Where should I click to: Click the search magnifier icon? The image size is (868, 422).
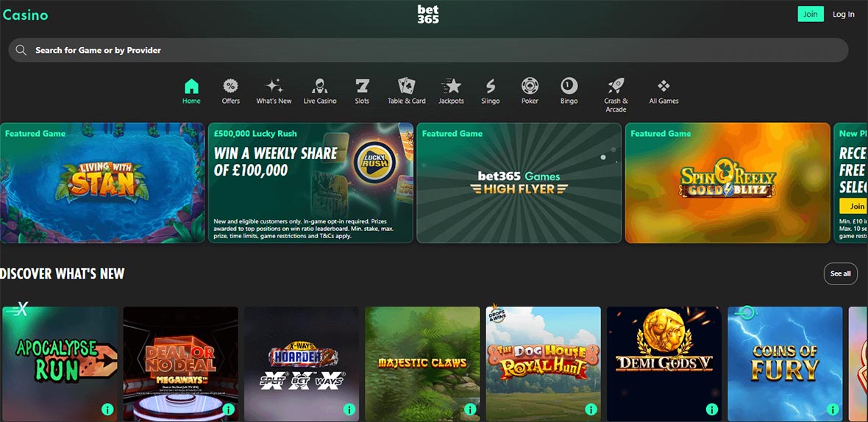(x=21, y=50)
